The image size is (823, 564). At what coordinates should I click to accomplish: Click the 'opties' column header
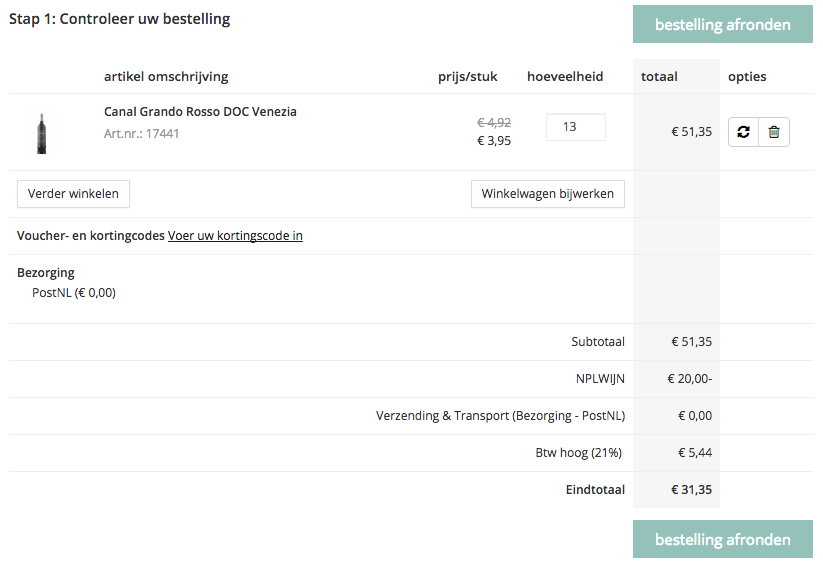coord(747,77)
